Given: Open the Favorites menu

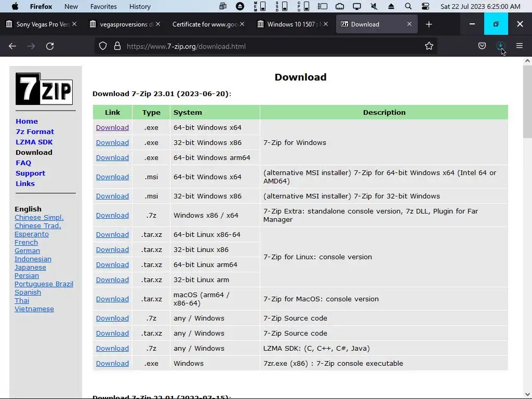Looking at the screenshot, I should pos(103,6).
